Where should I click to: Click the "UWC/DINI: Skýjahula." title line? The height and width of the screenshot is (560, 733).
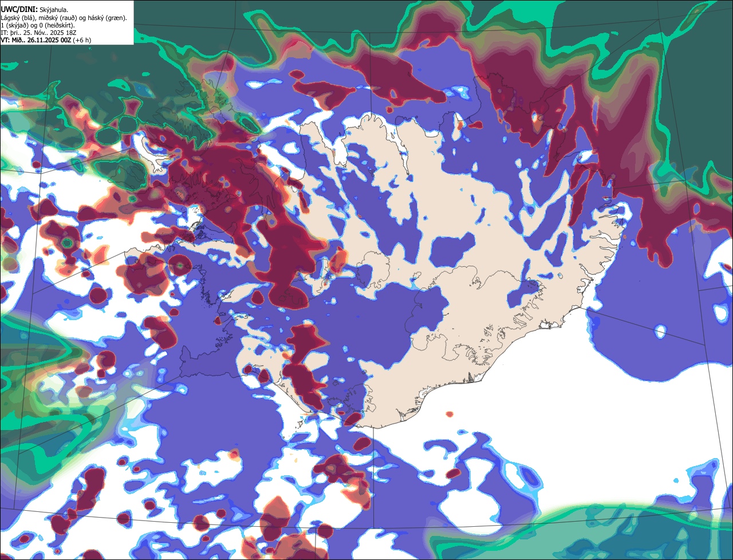tap(34, 10)
